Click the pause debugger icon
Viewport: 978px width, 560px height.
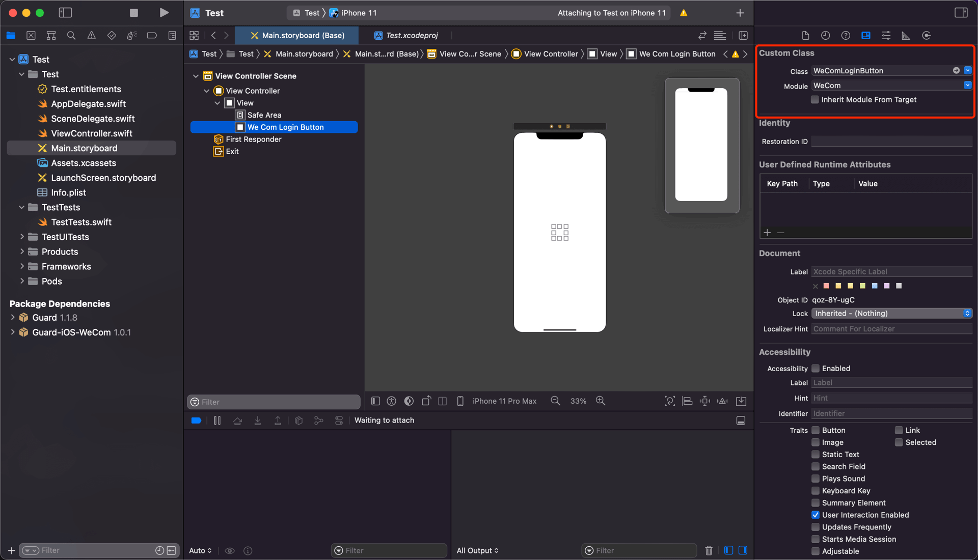217,421
